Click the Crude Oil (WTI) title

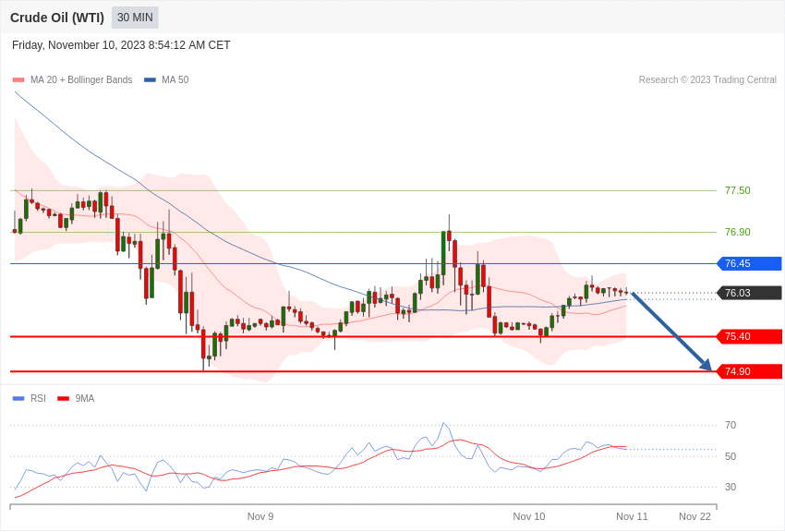coord(57,18)
